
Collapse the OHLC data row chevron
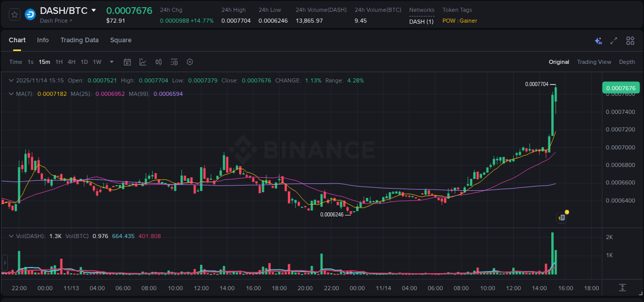(x=11, y=80)
